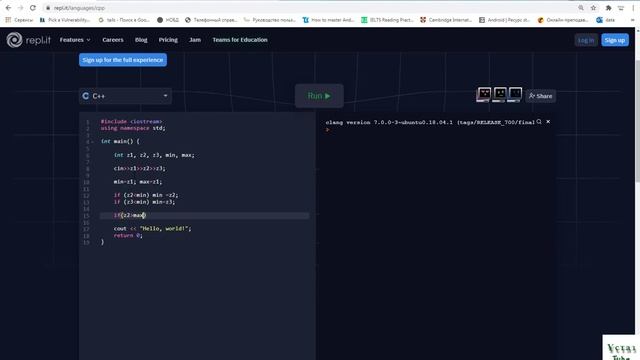Run the program
Screen dimensions: 640x360
(x=319, y=96)
